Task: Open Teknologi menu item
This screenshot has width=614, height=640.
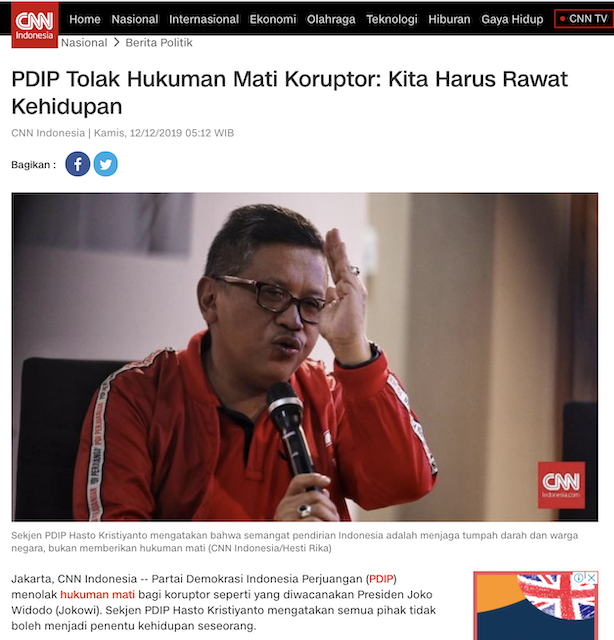Action: coord(392,19)
